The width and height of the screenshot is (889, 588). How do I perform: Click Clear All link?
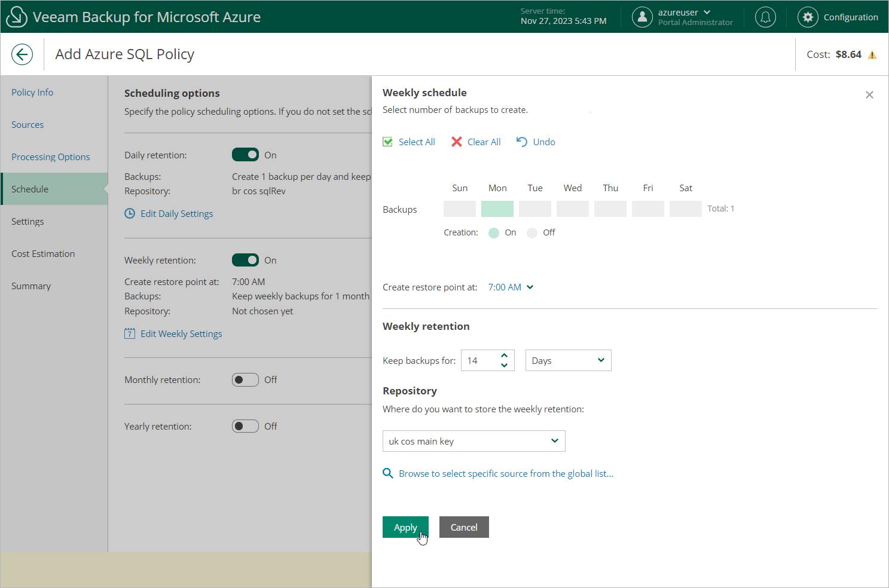coord(484,142)
